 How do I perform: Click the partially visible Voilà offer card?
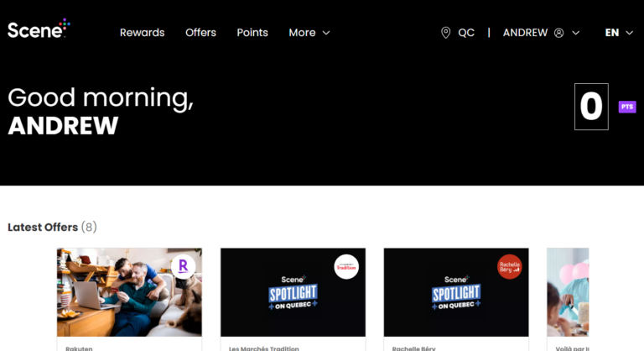tap(568, 294)
